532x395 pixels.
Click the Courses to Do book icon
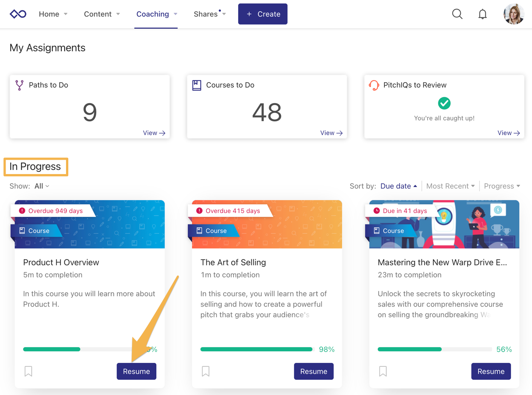pos(197,85)
